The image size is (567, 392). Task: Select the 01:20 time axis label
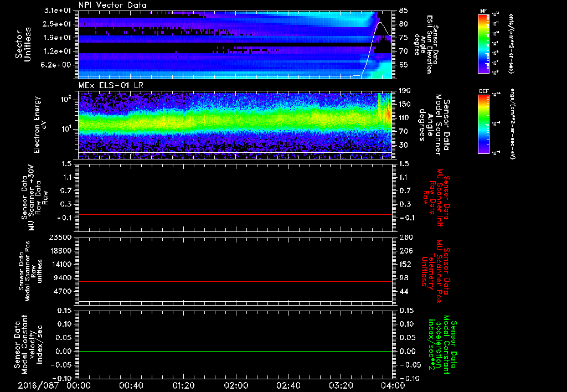183,385
